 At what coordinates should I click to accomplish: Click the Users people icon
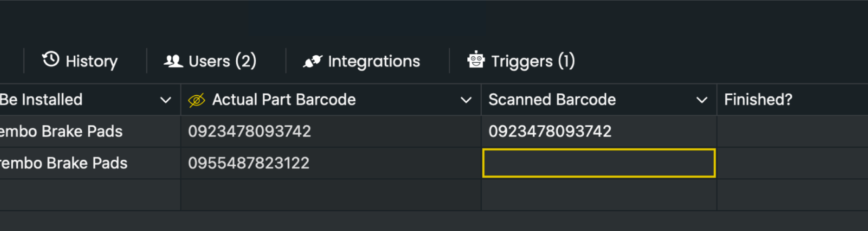point(173,61)
